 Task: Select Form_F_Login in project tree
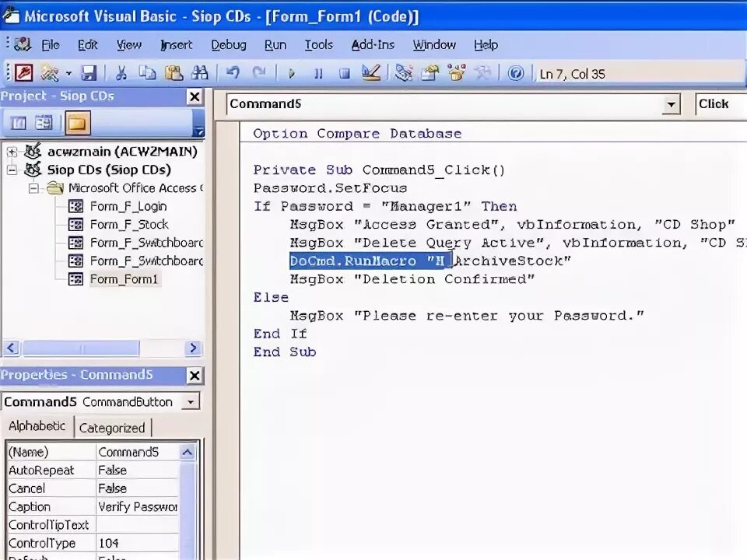click(128, 207)
